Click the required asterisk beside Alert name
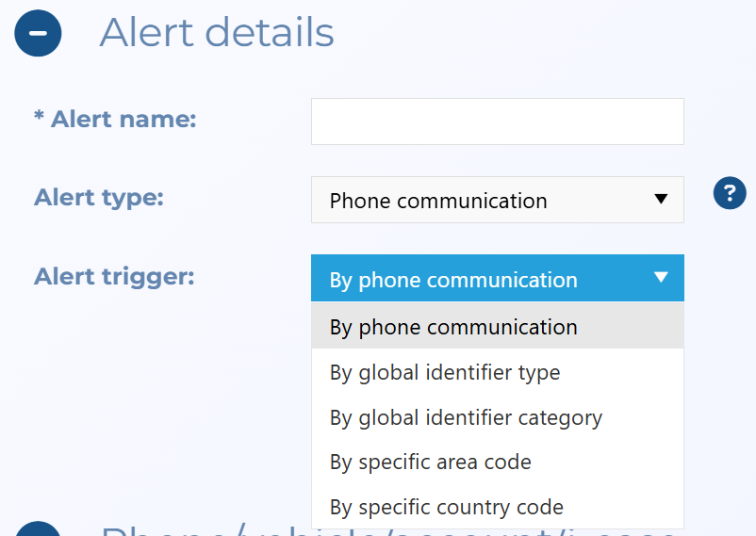This screenshot has height=536, width=756. 39,118
